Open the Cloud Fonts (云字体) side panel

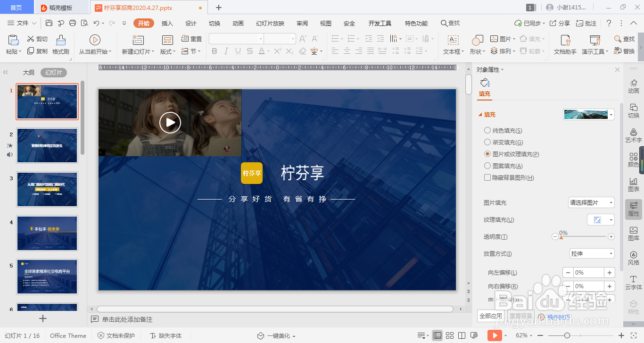[634, 283]
